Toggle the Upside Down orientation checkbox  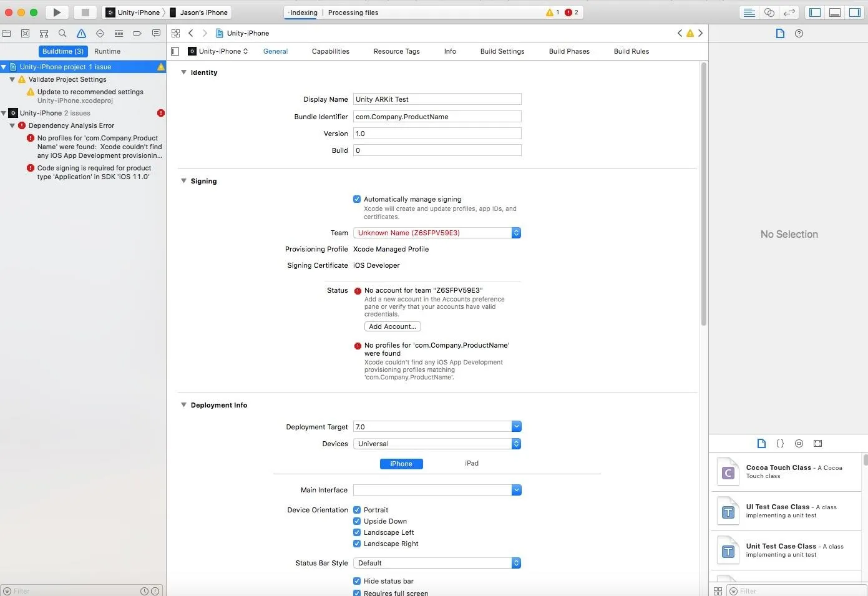tap(357, 521)
